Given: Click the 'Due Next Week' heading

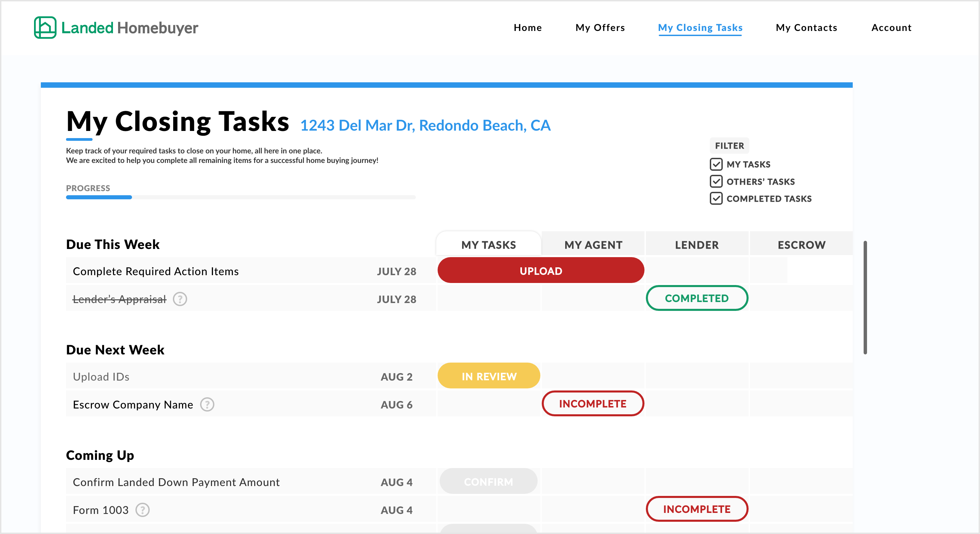Looking at the screenshot, I should 115,350.
